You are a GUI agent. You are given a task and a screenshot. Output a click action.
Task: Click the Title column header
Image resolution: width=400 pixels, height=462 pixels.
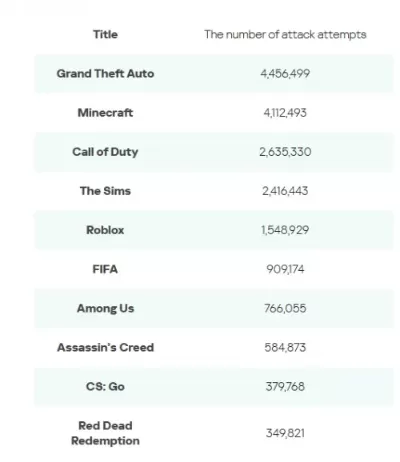point(105,34)
